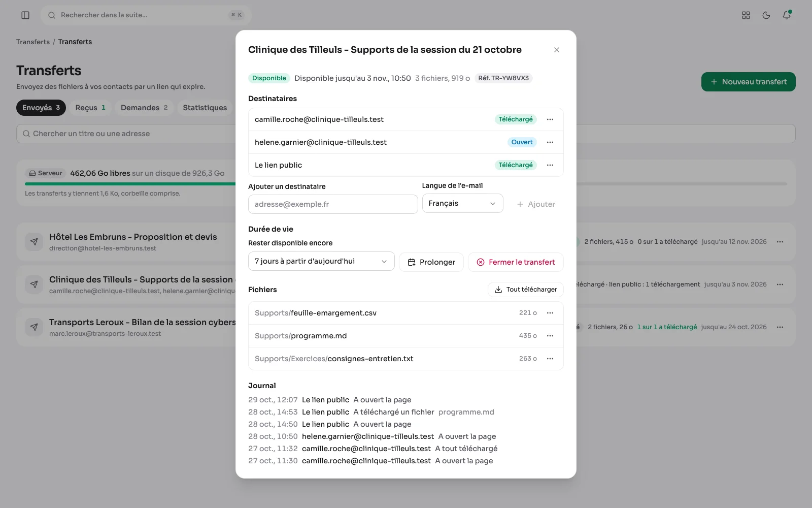Click the Prolonger button
The width and height of the screenshot is (812, 508).
(x=431, y=262)
